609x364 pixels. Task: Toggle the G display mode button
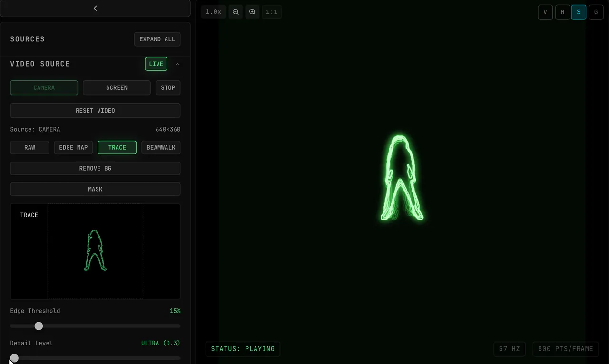pyautogui.click(x=596, y=12)
